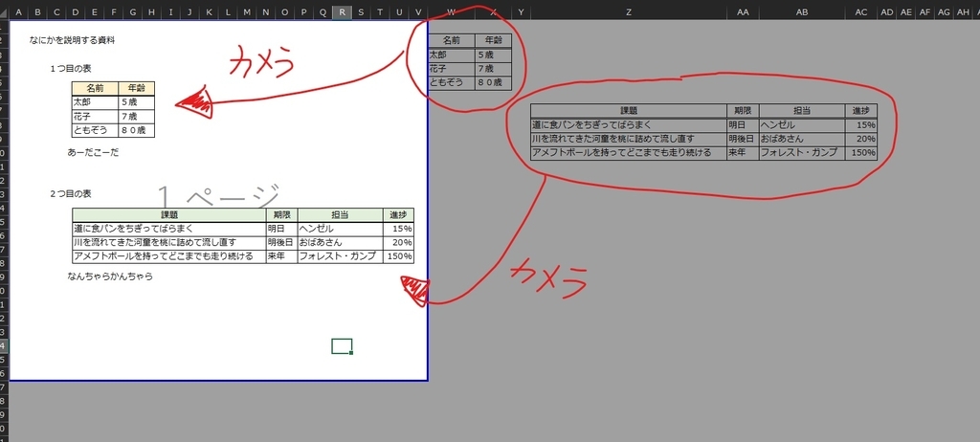Click 太郎 in the white page table
This screenshot has height=442, width=980.
click(95, 102)
